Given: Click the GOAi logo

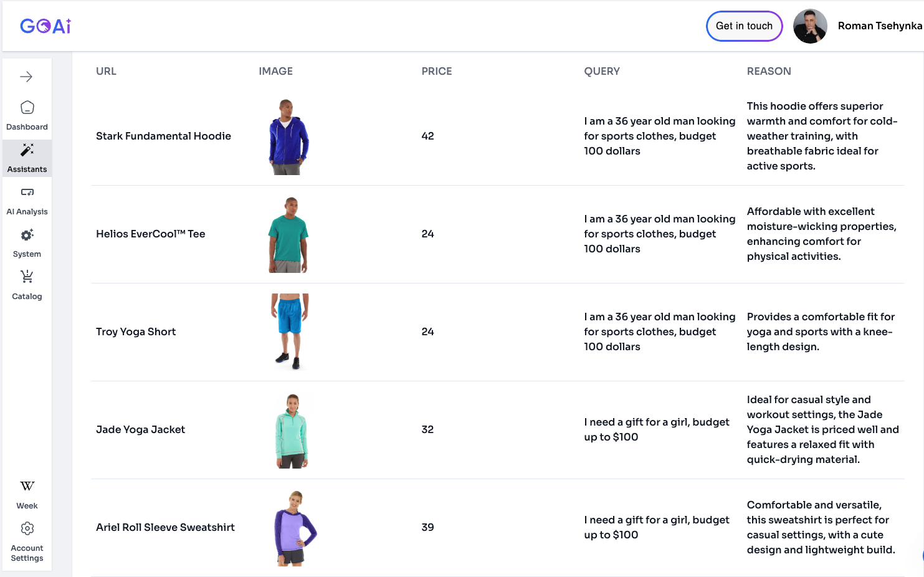Looking at the screenshot, I should [x=45, y=26].
